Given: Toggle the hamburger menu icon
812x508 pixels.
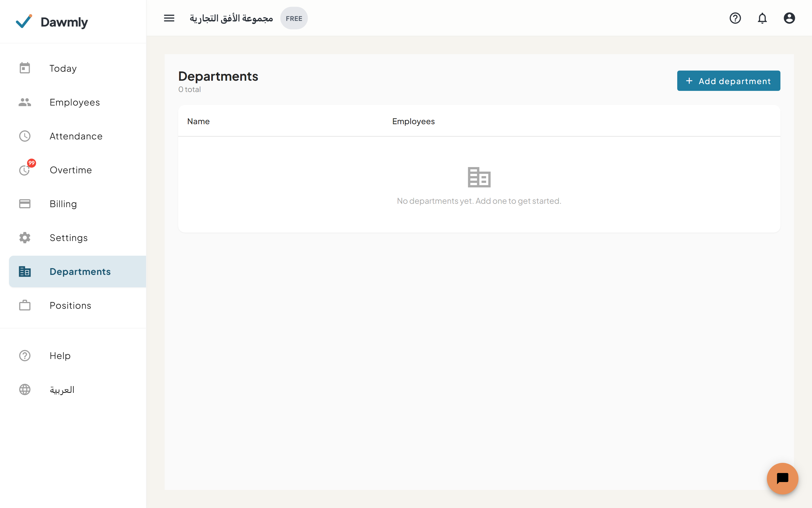Looking at the screenshot, I should pyautogui.click(x=169, y=18).
